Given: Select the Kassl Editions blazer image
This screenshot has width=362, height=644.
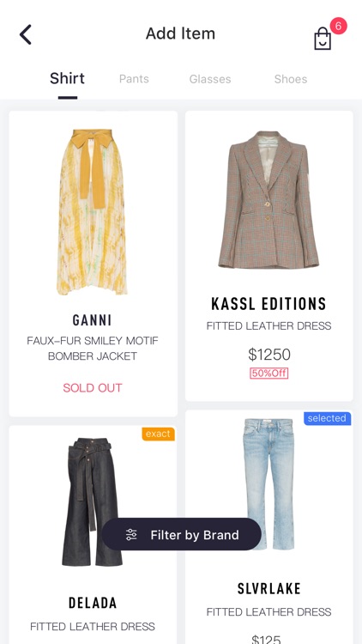Looking at the screenshot, I should pos(268,200).
